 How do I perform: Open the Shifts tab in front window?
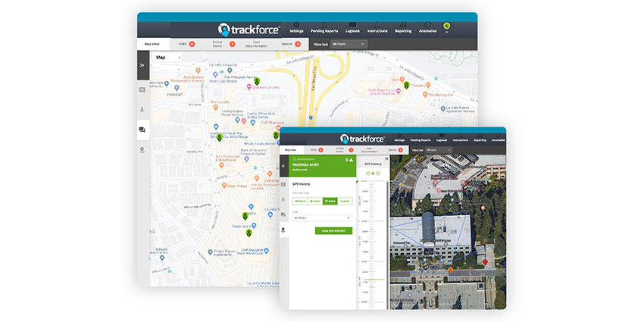pyautogui.click(x=316, y=150)
